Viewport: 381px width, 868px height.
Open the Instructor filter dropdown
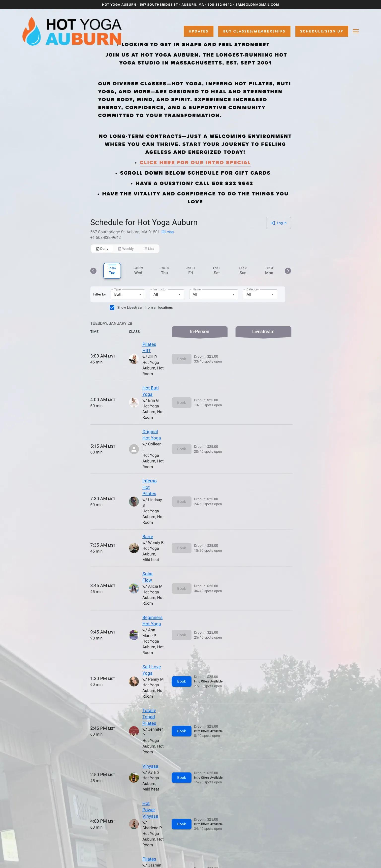(x=167, y=295)
